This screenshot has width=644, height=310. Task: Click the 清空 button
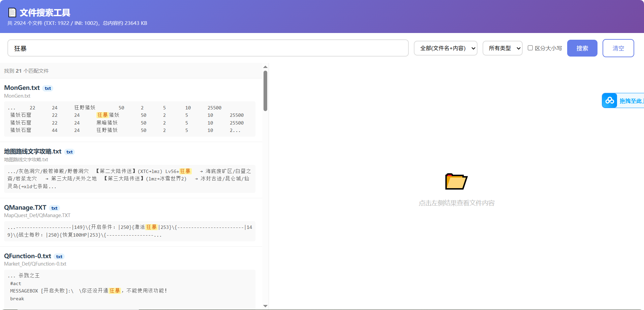pyautogui.click(x=618, y=48)
